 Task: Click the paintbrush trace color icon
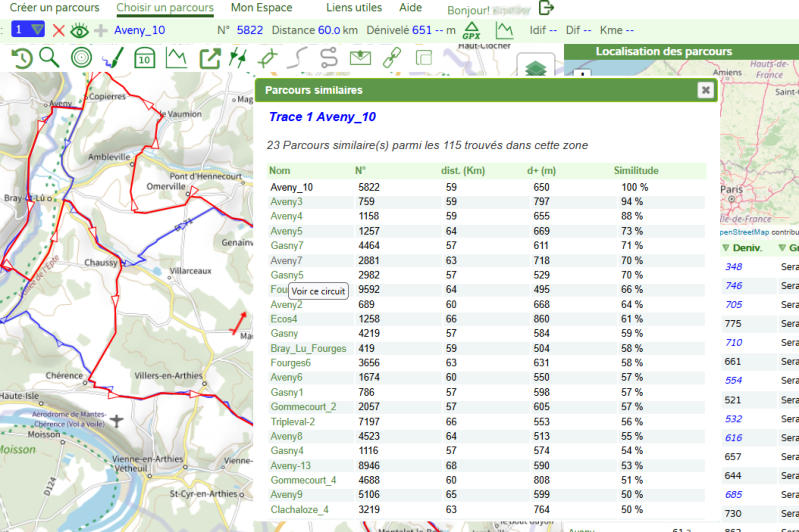point(112,58)
